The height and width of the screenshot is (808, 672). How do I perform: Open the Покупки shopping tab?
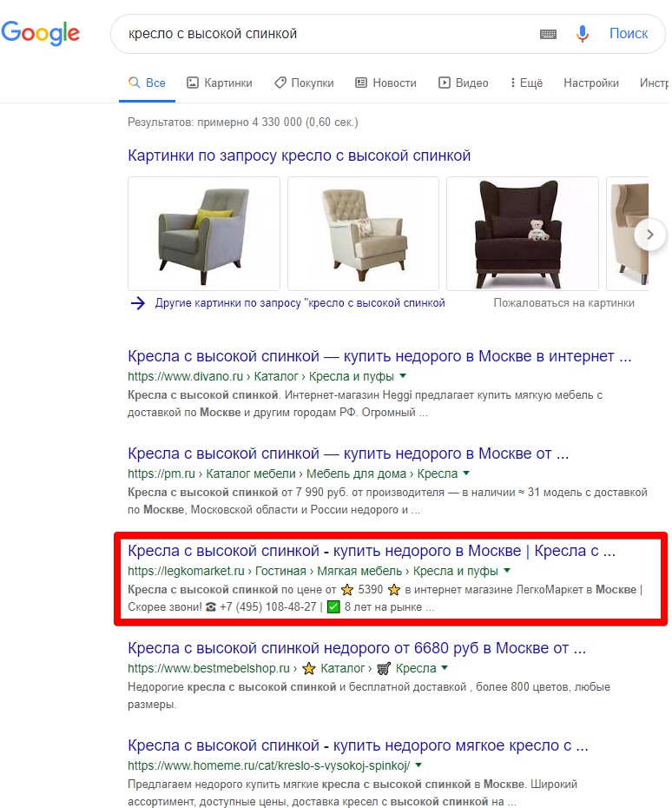(304, 83)
